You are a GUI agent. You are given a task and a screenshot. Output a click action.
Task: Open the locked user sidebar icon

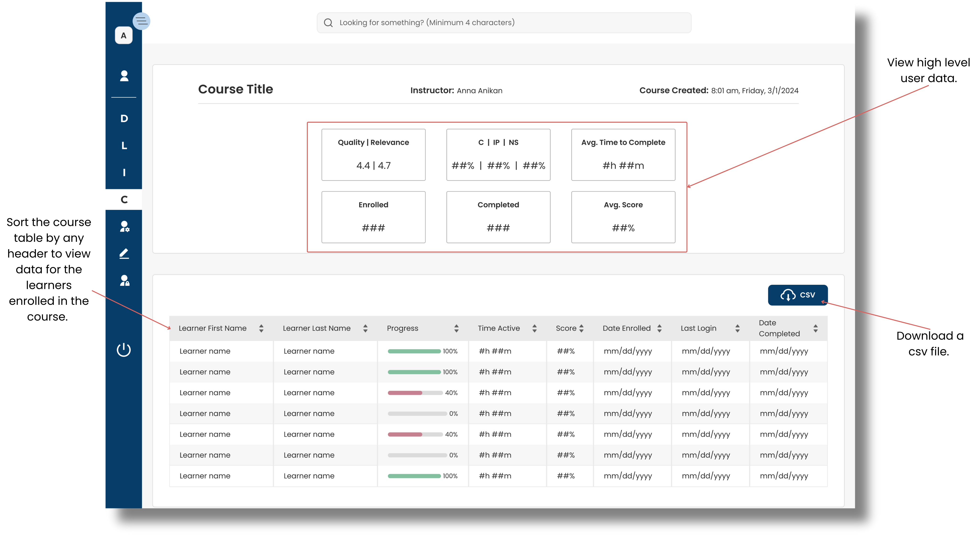(124, 281)
